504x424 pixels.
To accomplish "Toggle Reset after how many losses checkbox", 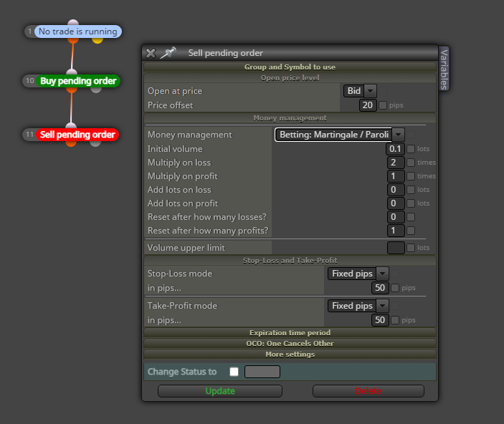I will coord(411,217).
